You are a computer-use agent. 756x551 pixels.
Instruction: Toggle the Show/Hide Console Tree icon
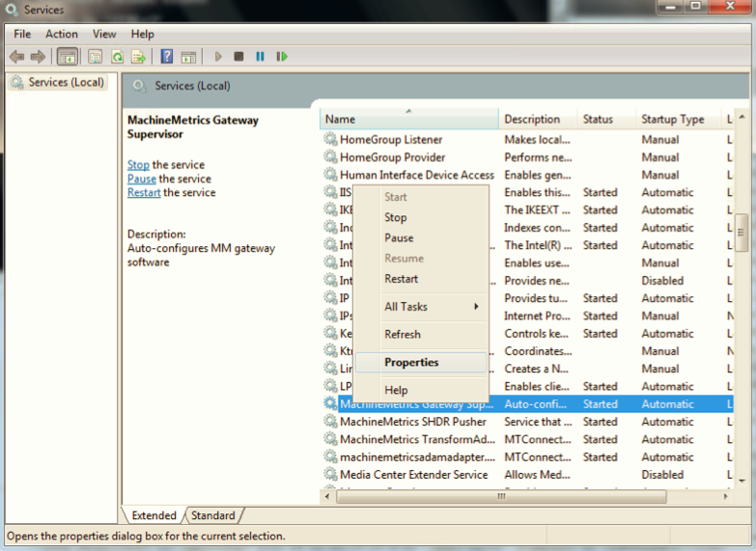point(68,57)
